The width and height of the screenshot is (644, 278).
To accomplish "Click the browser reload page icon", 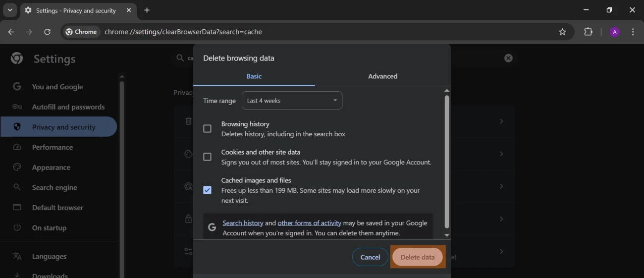I will 47,32.
